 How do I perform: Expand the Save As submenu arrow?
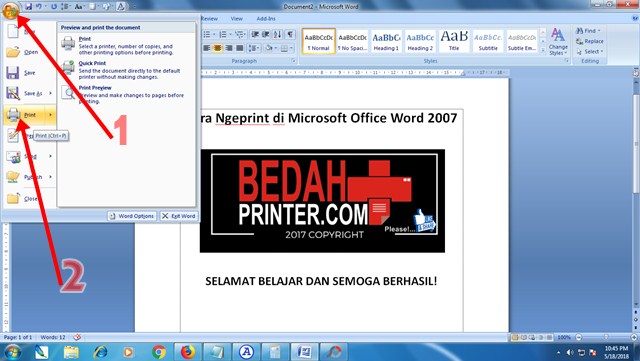pyautogui.click(x=51, y=94)
